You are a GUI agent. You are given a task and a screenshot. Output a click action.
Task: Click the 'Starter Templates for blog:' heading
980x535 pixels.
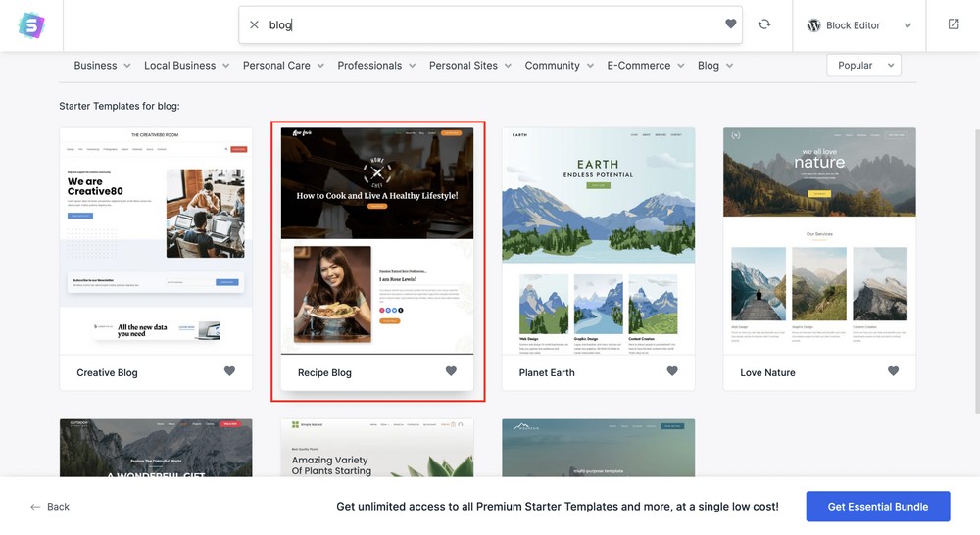120,106
